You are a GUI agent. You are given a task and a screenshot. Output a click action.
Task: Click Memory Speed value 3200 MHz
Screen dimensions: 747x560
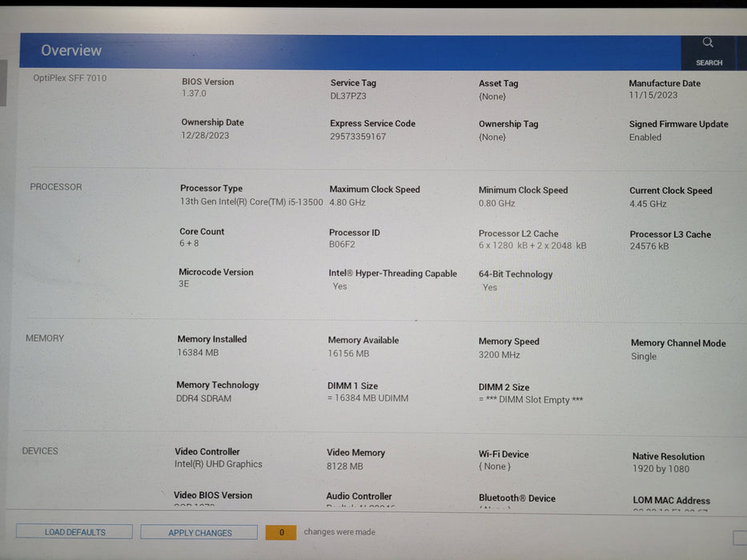point(499,354)
